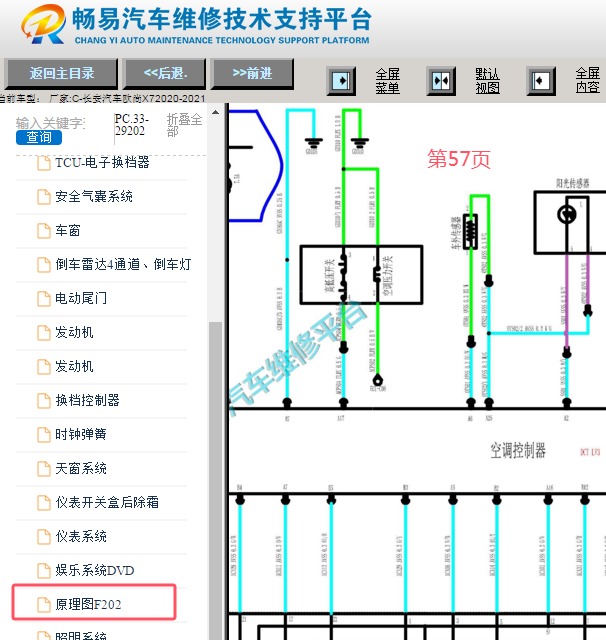Open the 原理图F202 entry
Image resolution: width=606 pixels, height=640 pixels.
point(88,604)
